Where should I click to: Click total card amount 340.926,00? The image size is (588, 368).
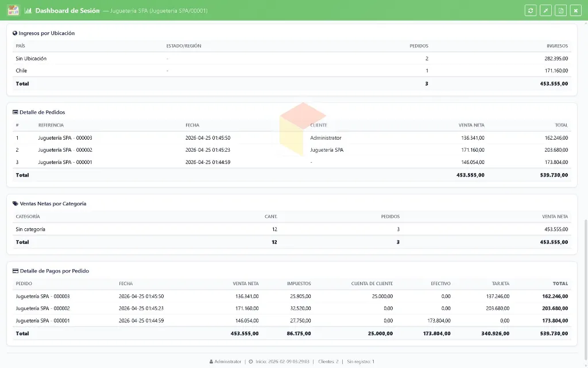pos(496,333)
